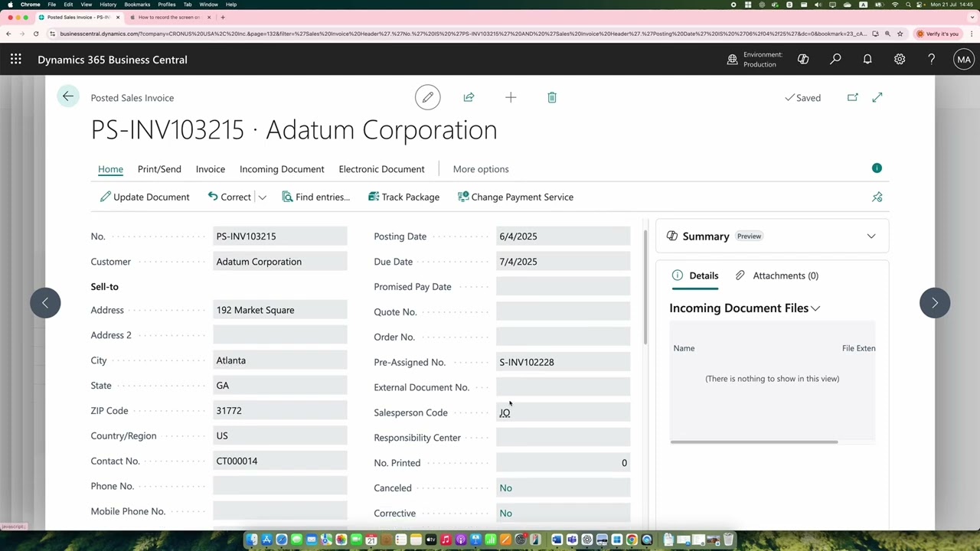Click the Posting Date field 6/4/2025
The width and height of the screenshot is (980, 551).
point(563,236)
